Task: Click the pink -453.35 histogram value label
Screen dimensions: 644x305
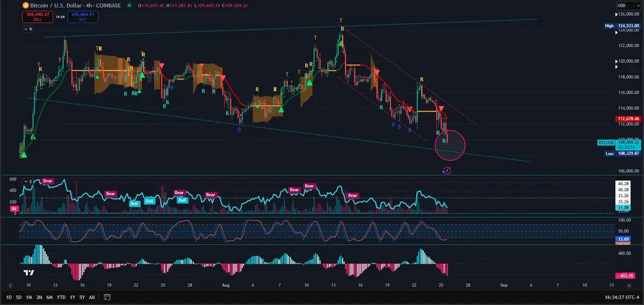Action: coord(625,276)
